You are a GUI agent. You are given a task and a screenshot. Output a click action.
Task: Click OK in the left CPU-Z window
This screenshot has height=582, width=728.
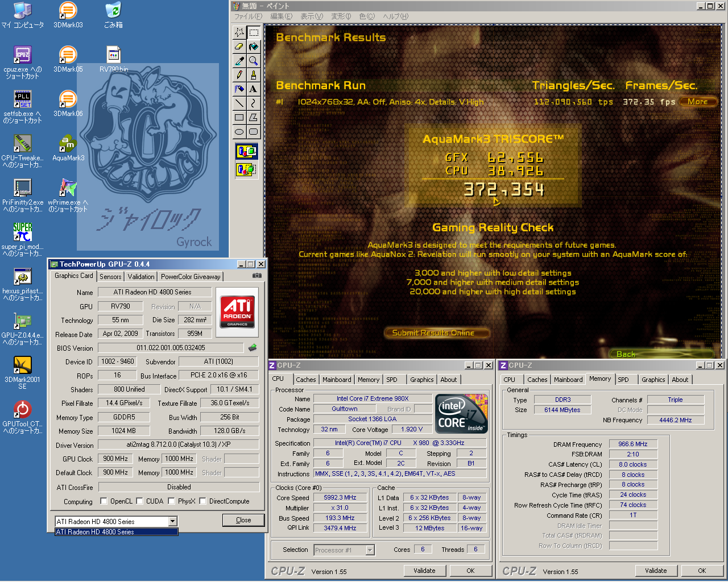coord(470,571)
